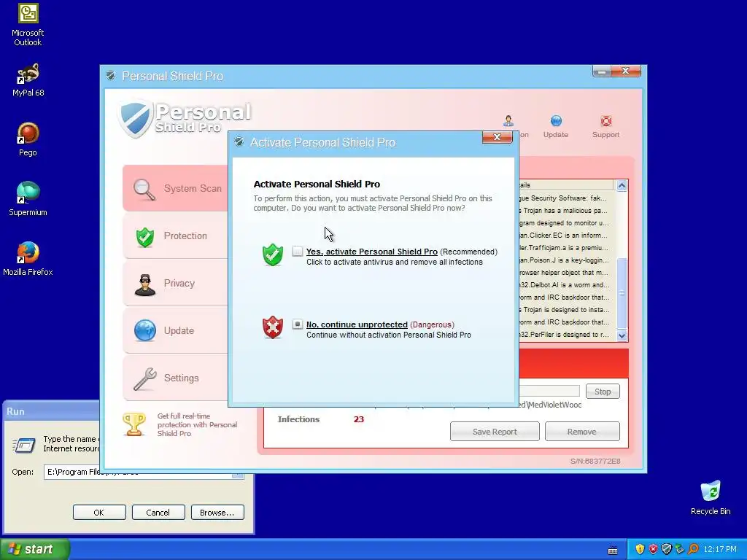Open the Privacy tab
This screenshot has height=560, width=747.
[x=175, y=284]
